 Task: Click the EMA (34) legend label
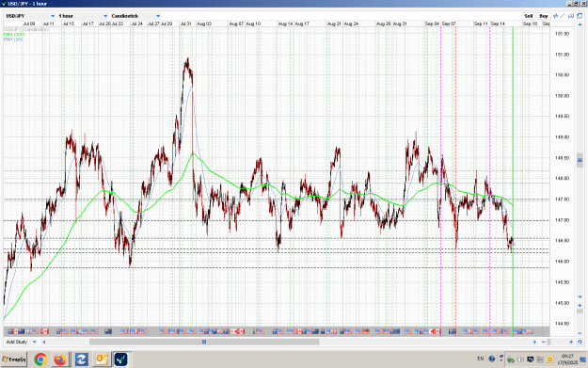[13, 39]
